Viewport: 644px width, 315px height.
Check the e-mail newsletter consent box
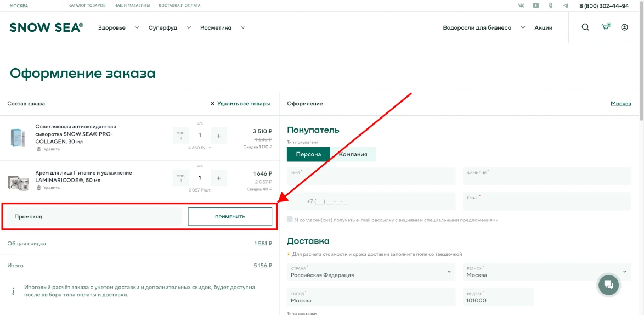290,220
